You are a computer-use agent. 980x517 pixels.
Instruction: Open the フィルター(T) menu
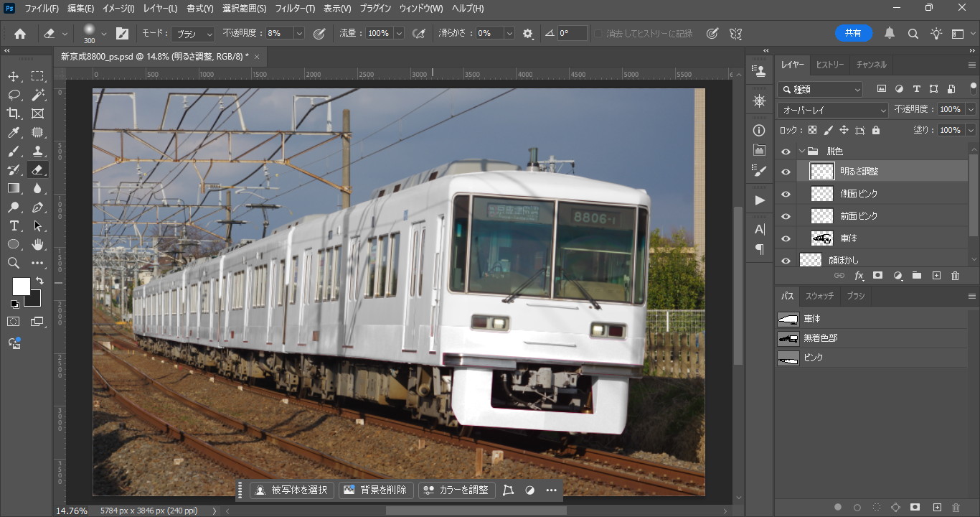[294, 9]
